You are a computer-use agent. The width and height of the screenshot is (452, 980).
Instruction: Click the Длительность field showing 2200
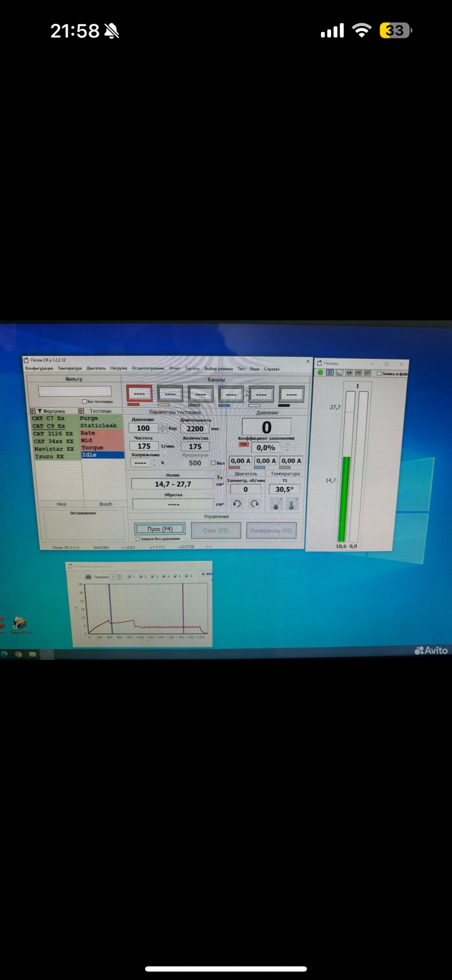tap(195, 429)
